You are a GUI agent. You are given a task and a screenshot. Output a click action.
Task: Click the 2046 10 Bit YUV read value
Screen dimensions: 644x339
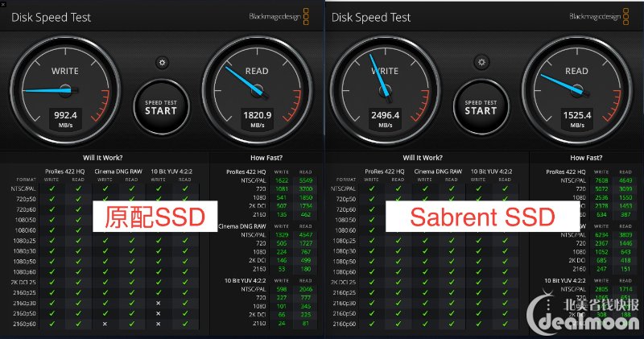point(306,289)
